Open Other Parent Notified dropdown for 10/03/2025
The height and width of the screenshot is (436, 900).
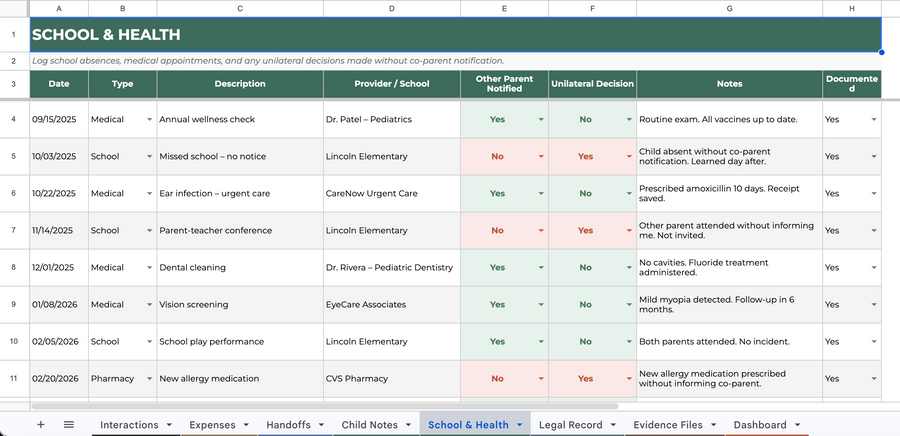coord(541,157)
